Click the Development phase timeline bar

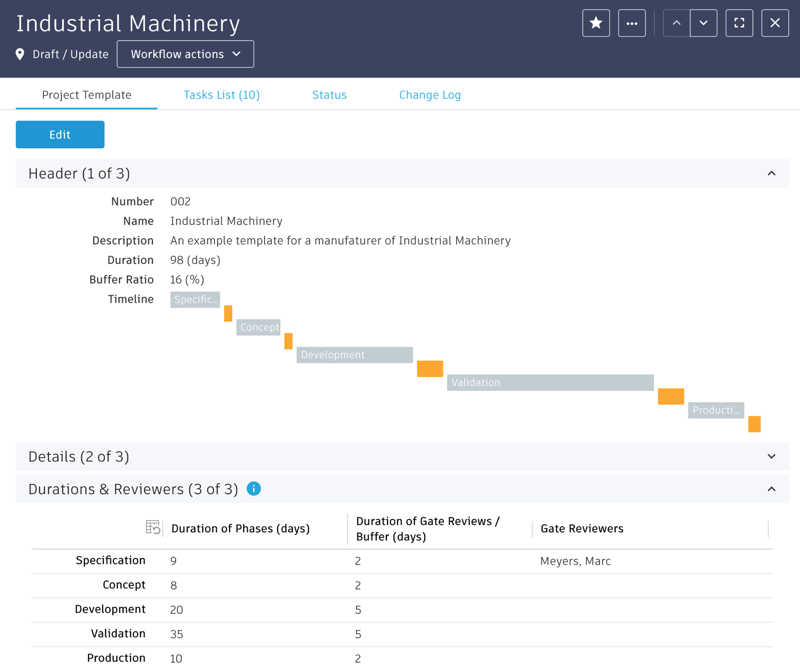354,355
